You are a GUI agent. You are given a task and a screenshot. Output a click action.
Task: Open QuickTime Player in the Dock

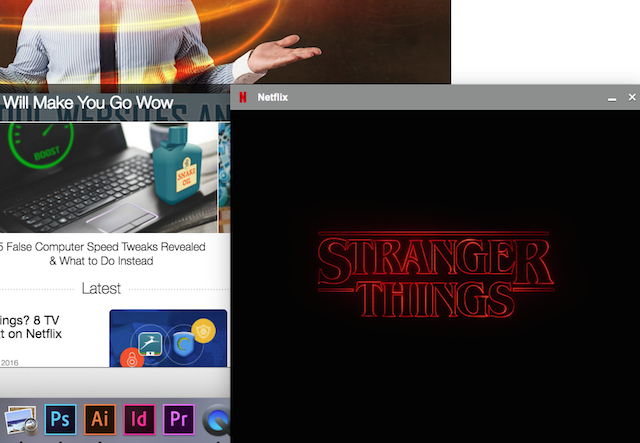pyautogui.click(x=216, y=420)
